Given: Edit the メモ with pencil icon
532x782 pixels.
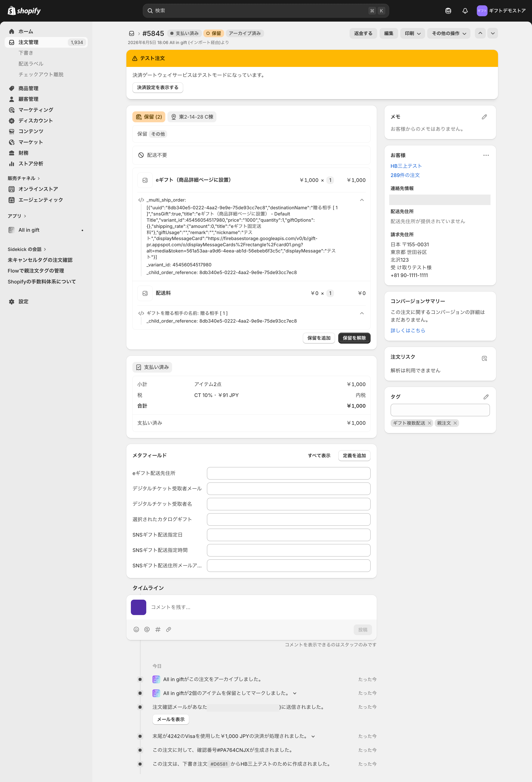Looking at the screenshot, I should coord(484,117).
